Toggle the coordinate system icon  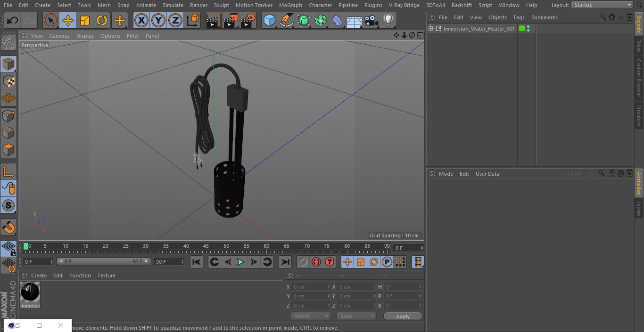tap(193, 20)
